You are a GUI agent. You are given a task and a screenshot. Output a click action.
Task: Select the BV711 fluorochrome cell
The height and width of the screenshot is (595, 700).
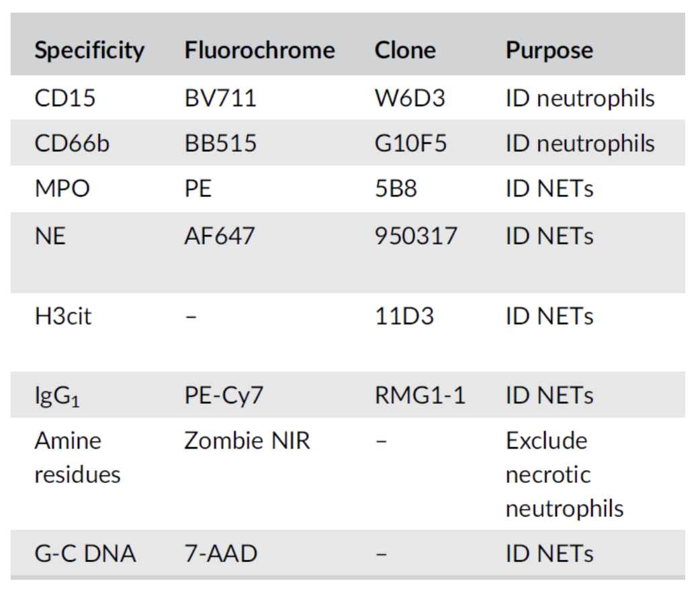pyautogui.click(x=220, y=98)
